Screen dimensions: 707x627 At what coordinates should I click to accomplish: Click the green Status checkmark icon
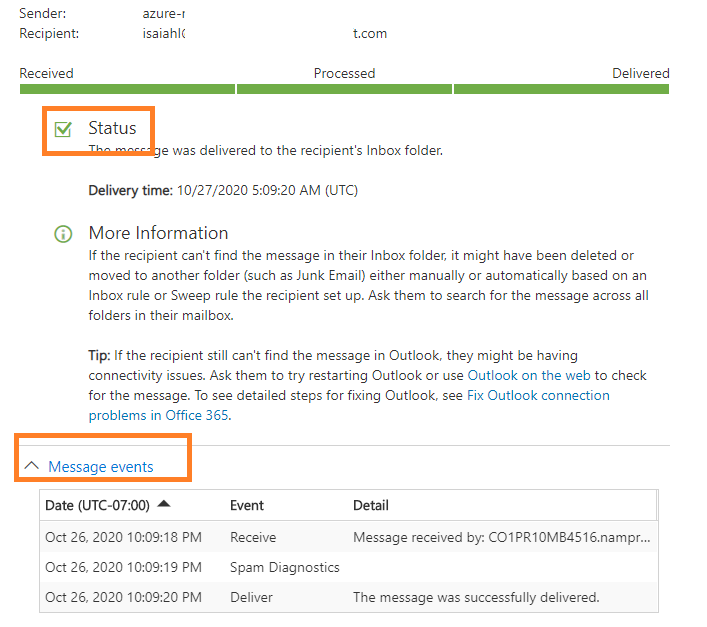tap(63, 129)
